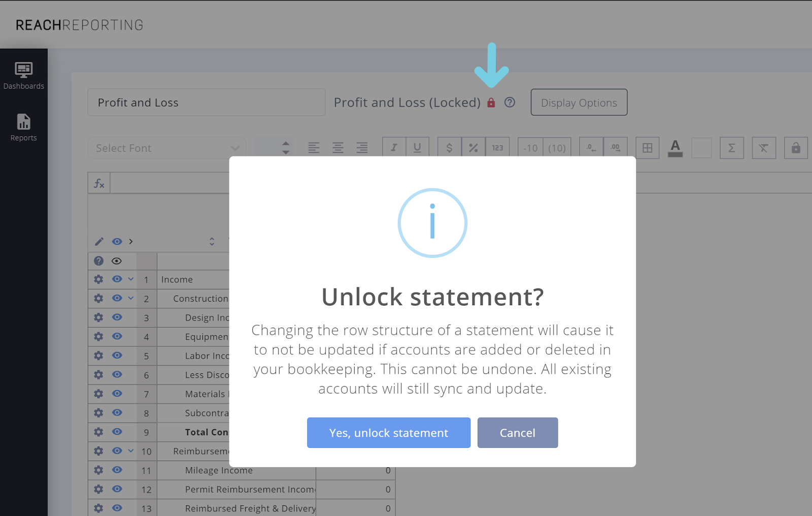
Task: Click the text color A icon
Action: [675, 148]
